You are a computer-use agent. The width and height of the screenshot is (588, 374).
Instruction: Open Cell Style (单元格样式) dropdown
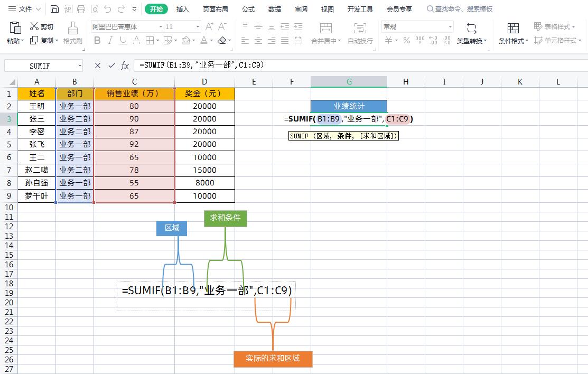coord(558,40)
